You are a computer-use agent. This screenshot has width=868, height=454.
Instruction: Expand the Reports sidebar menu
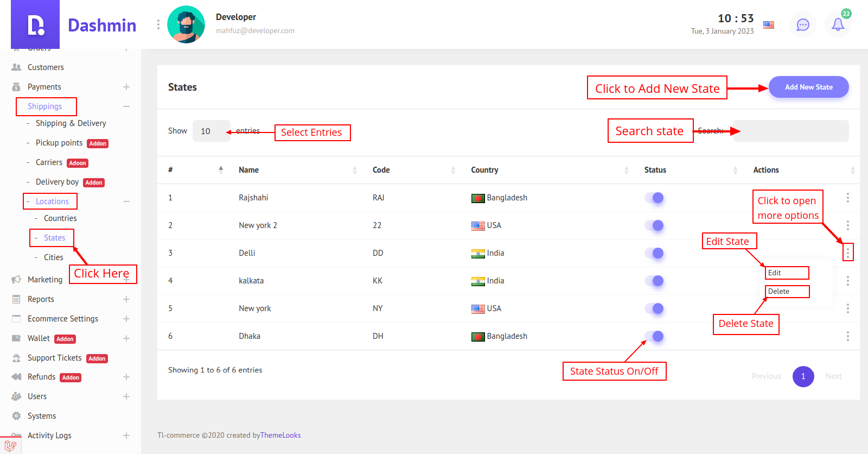[x=126, y=299]
